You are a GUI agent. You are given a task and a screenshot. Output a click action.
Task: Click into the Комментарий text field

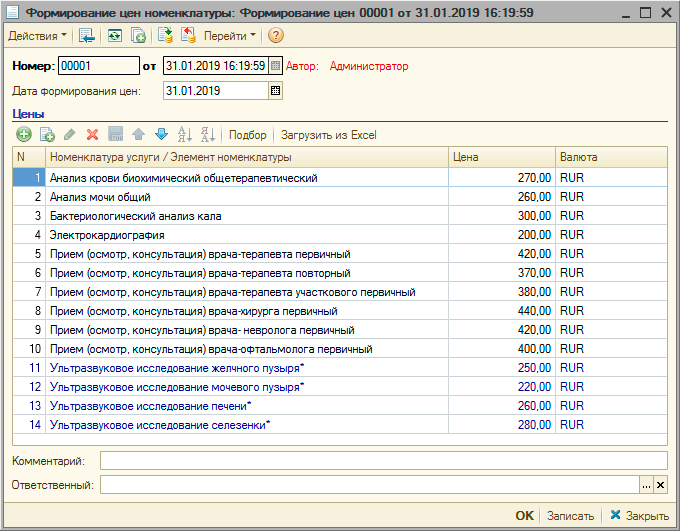point(383,461)
